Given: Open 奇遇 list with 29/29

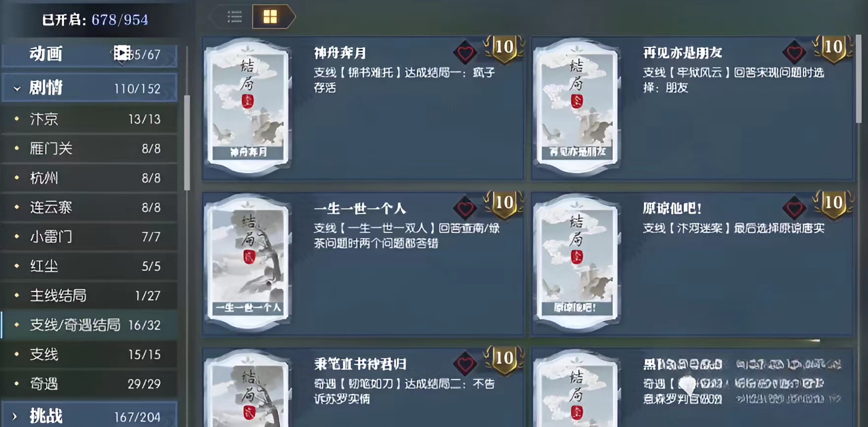Looking at the screenshot, I should pos(90,384).
